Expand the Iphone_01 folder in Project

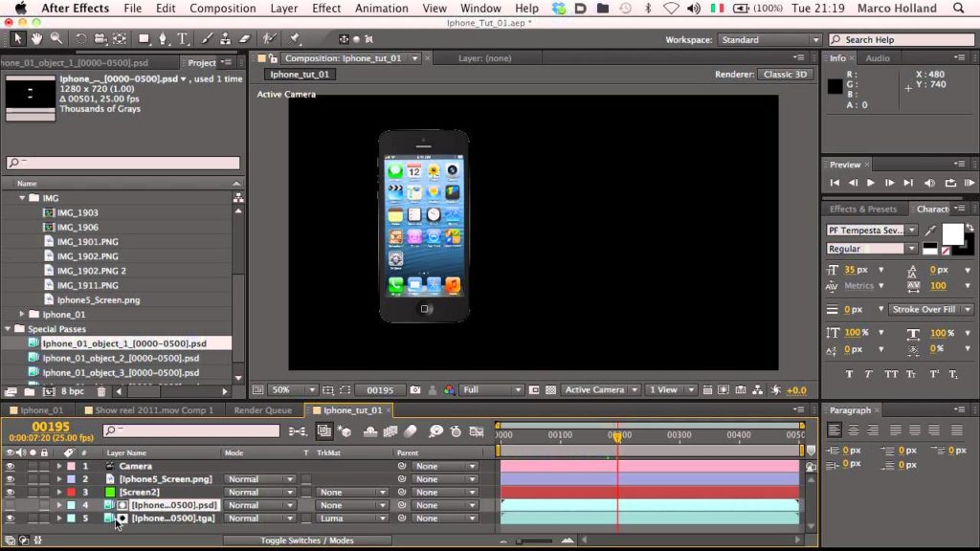click(22, 314)
